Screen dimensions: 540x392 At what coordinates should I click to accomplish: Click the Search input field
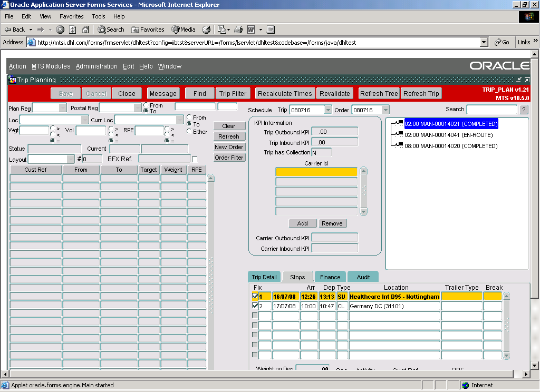click(492, 110)
